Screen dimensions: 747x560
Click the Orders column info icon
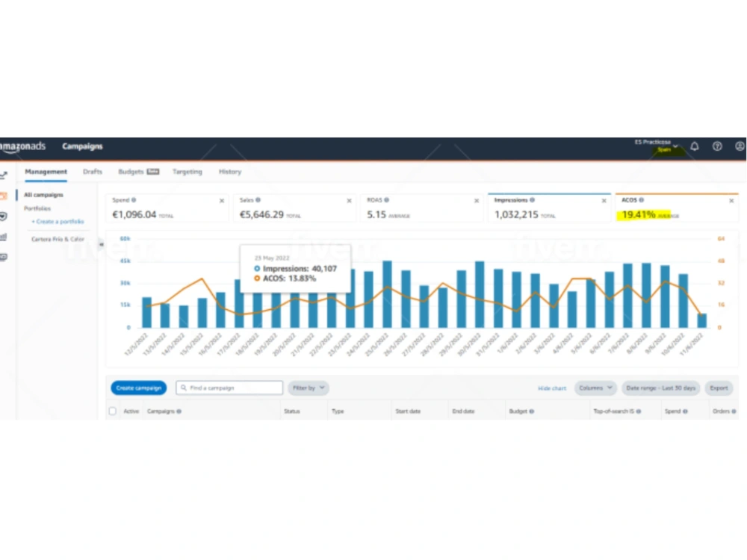tap(734, 411)
